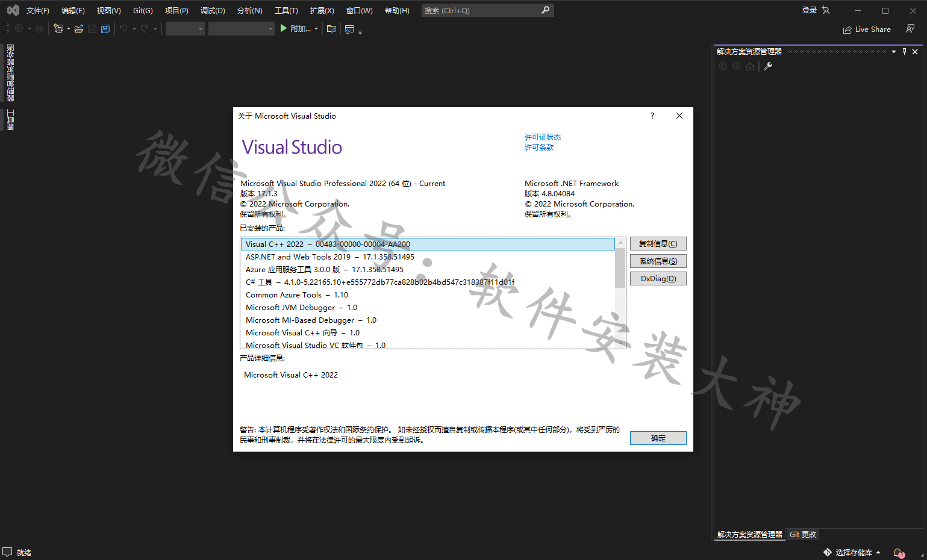Click the installed products list scrollbar thumb

tap(620, 268)
